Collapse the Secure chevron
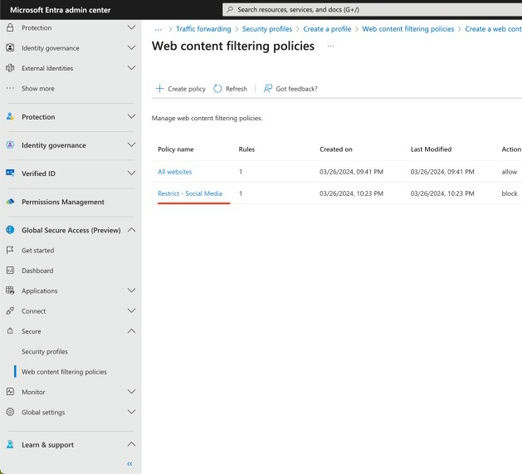 point(132,331)
